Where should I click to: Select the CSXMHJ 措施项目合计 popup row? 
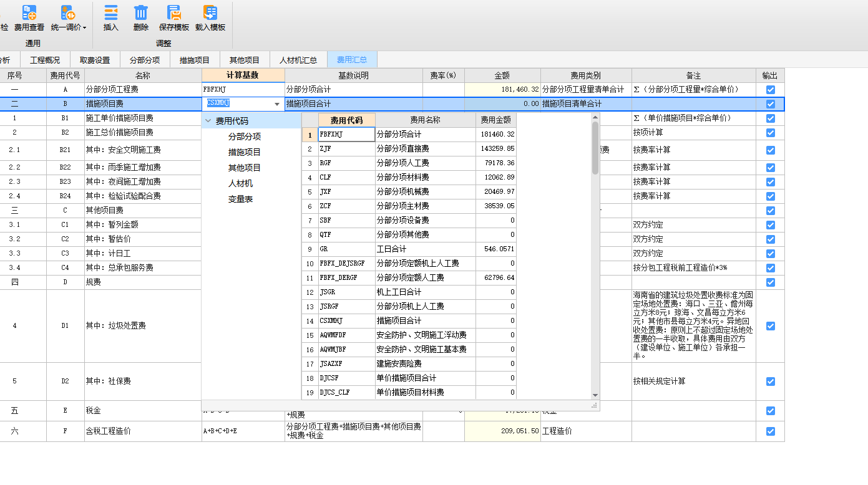(x=409, y=320)
